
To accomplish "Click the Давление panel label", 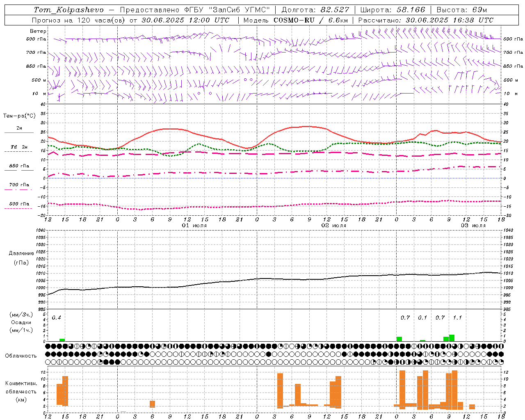I will click(21, 253).
